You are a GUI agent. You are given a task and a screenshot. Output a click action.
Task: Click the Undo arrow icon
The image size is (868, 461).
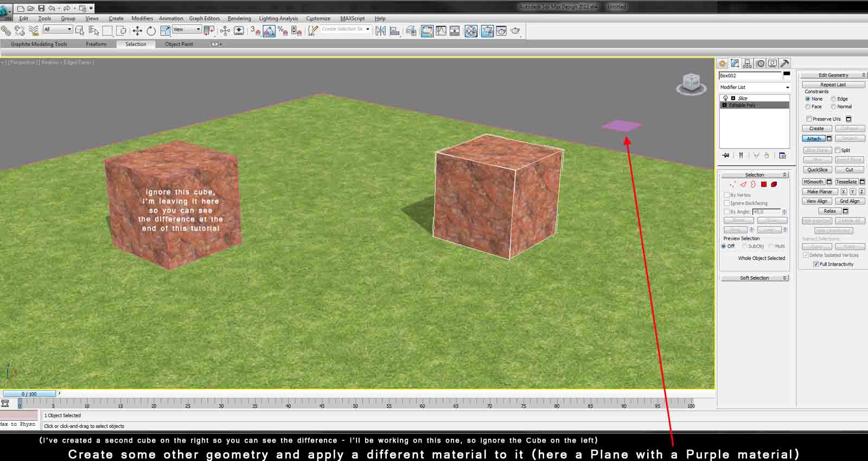click(x=52, y=8)
